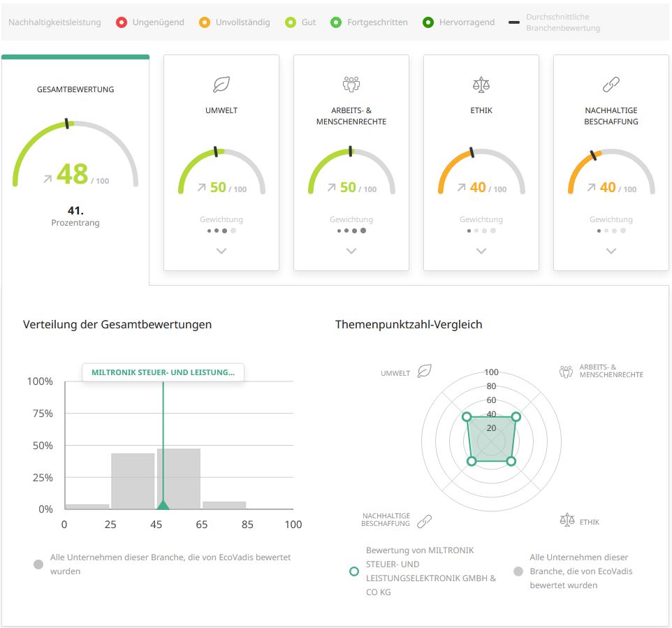Image resolution: width=672 pixels, height=628 pixels.
Task: Click the dark green Hervorragend legend circle
Action: pos(428,22)
